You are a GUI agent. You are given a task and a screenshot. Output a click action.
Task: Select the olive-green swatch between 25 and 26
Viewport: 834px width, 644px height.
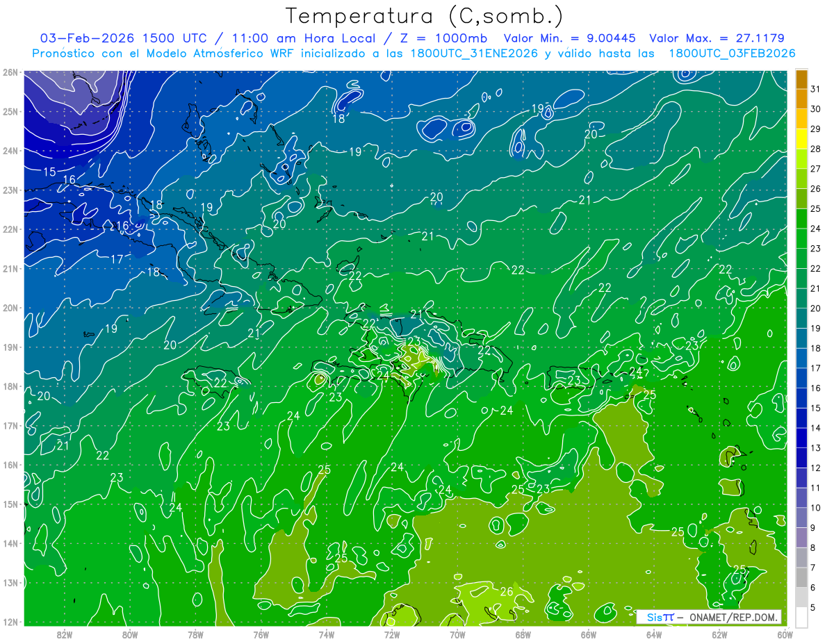tap(801, 199)
